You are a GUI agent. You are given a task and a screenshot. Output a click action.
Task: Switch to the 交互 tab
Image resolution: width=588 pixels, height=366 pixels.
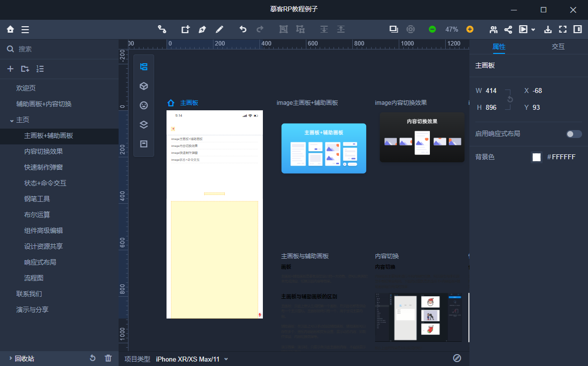[558, 46]
